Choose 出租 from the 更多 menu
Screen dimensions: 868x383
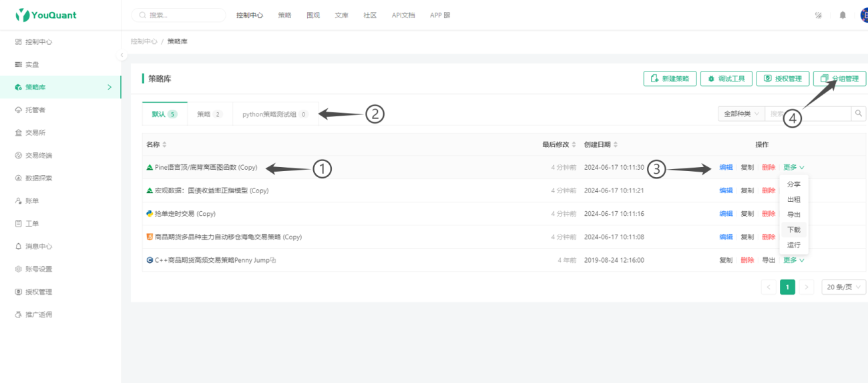tap(794, 199)
